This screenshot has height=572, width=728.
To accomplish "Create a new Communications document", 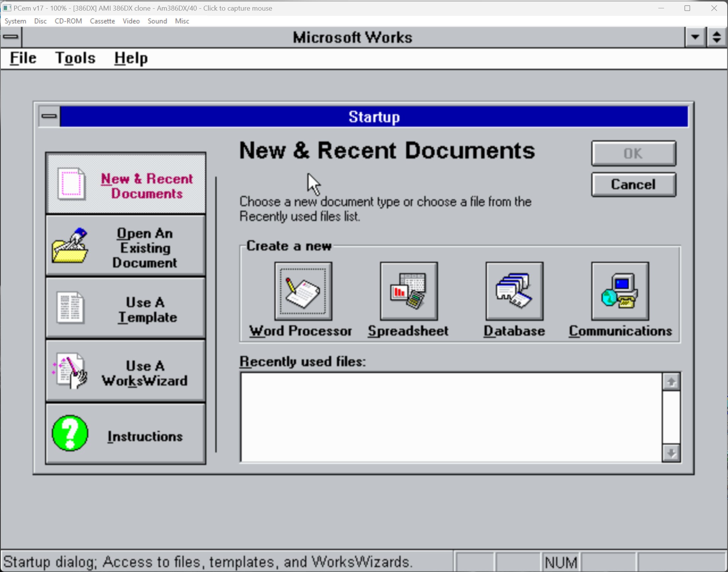I will 620,291.
